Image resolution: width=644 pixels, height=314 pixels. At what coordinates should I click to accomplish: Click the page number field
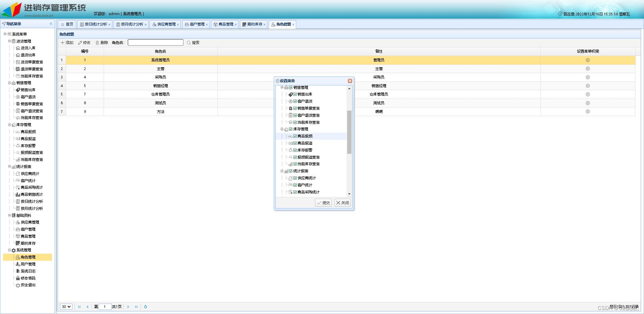click(x=105, y=307)
